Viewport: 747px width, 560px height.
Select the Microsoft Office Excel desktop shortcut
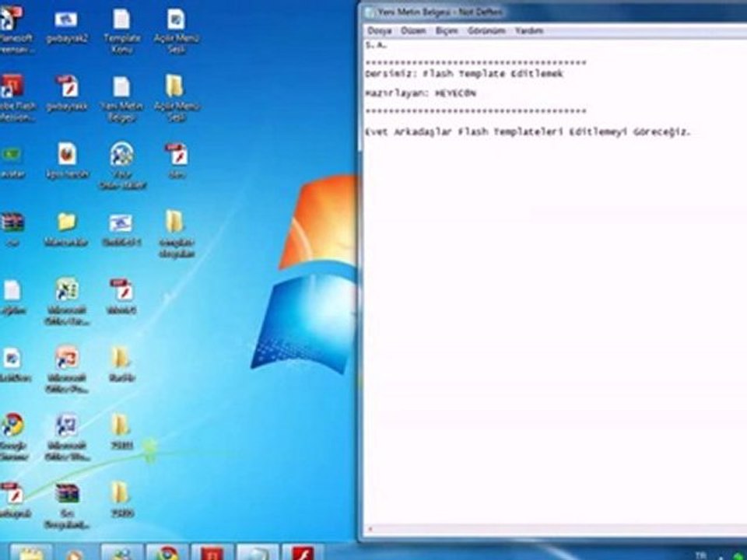67,302
